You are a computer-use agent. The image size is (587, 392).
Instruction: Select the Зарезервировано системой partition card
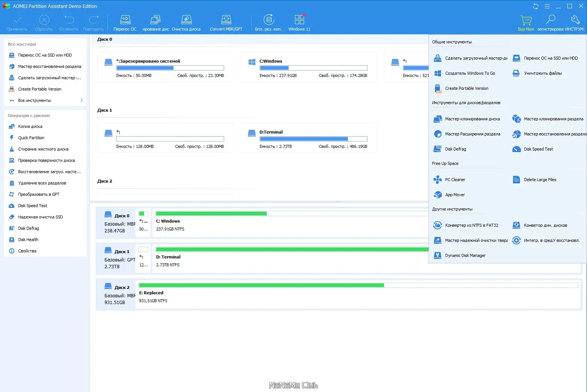click(x=165, y=67)
